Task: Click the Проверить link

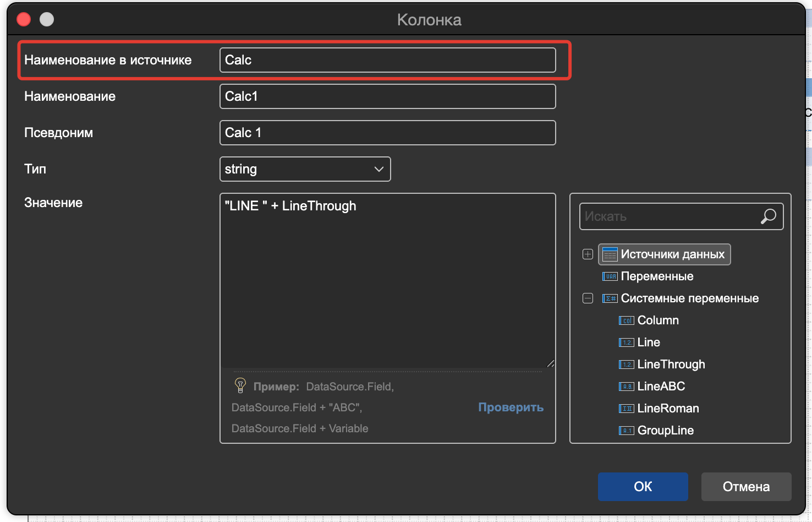Action: [x=511, y=407]
